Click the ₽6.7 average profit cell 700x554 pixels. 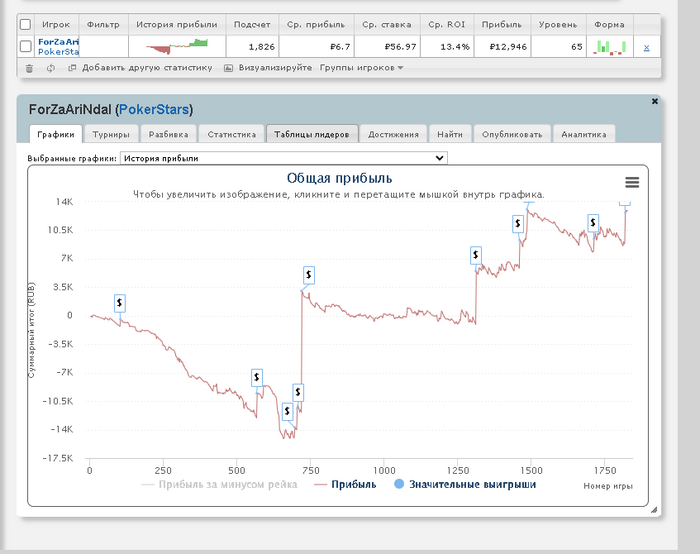click(317, 46)
